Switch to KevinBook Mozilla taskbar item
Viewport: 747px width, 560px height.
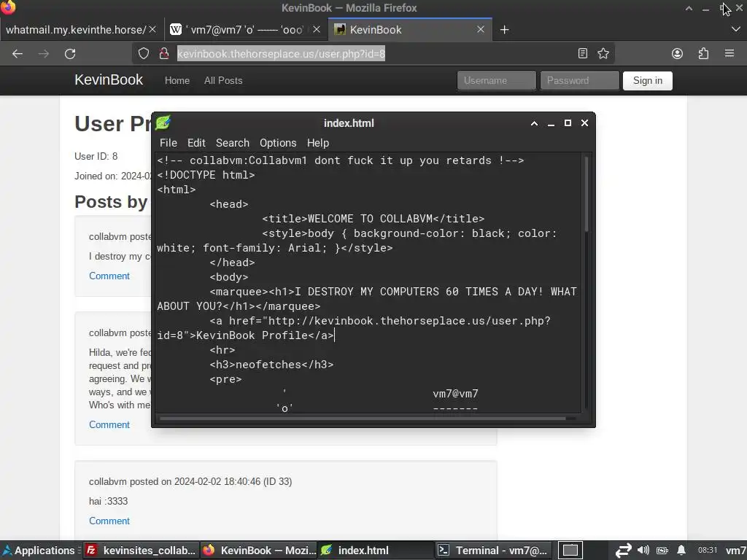pos(259,551)
